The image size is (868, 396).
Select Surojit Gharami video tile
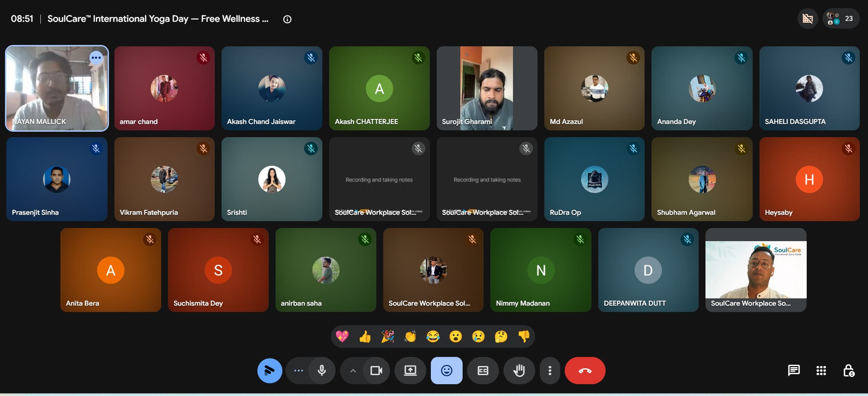487,88
